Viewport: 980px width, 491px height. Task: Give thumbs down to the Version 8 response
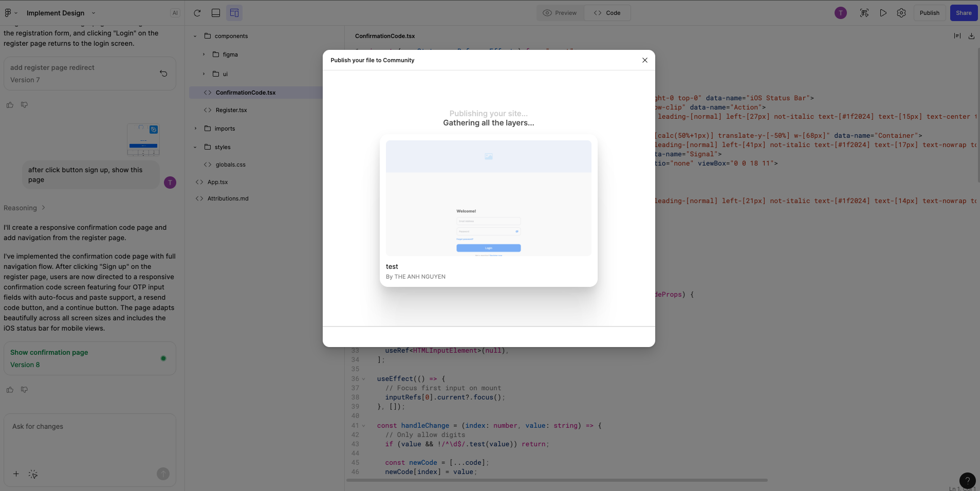point(24,390)
